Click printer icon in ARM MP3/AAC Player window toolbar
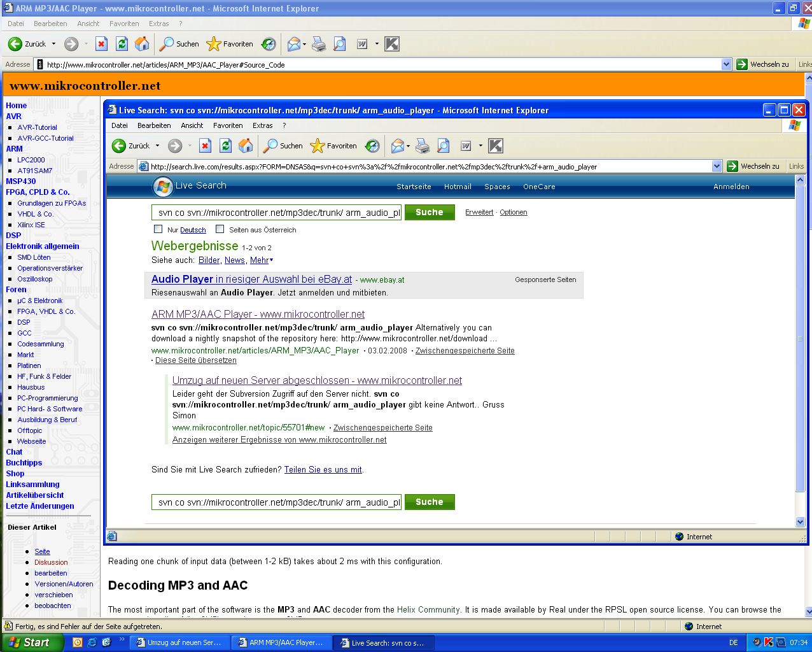 coord(319,45)
